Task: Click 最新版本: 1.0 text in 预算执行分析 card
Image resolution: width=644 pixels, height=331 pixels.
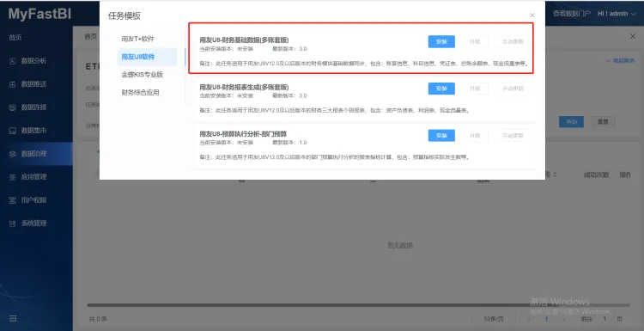Action: coord(289,143)
